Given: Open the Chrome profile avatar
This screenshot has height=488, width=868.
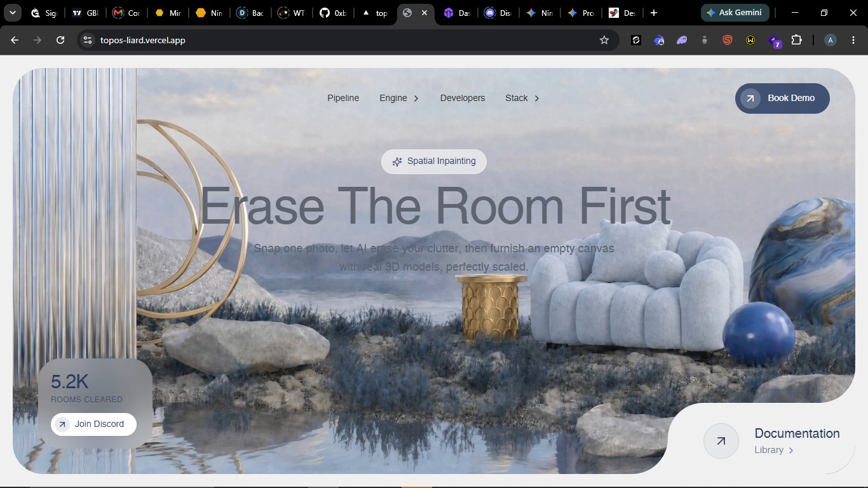Looking at the screenshot, I should click(830, 40).
